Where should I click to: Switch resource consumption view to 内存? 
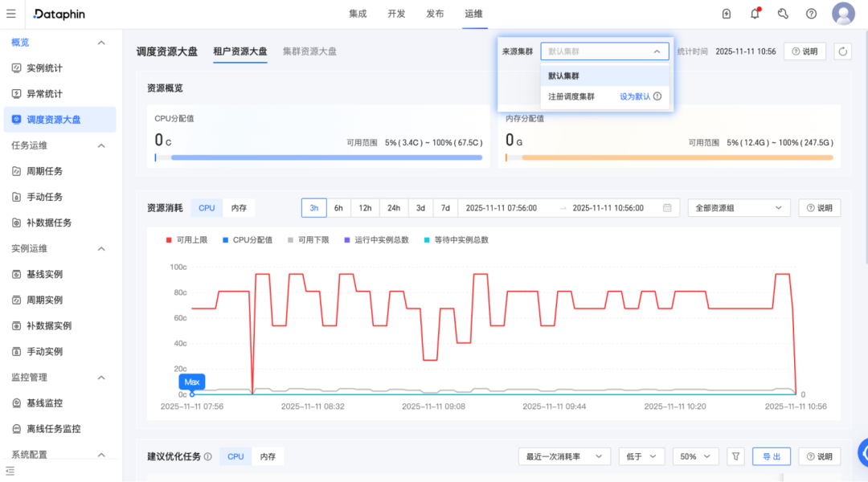239,207
